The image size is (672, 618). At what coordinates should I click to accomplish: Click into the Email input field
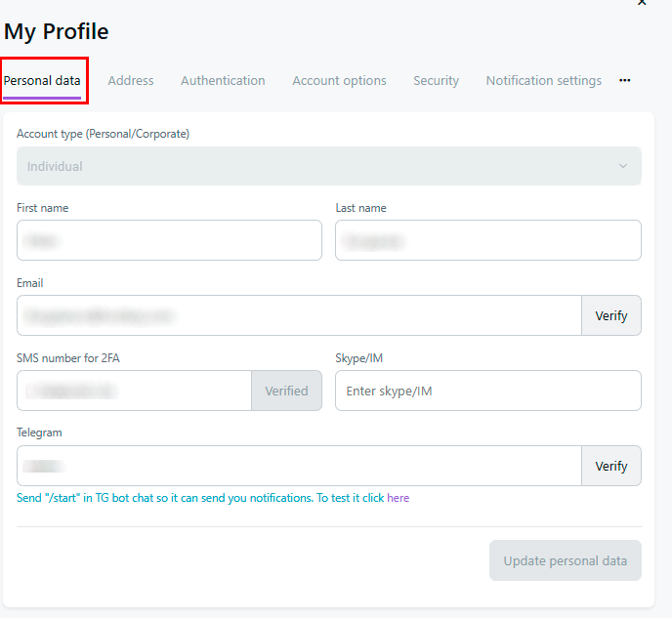[299, 315]
